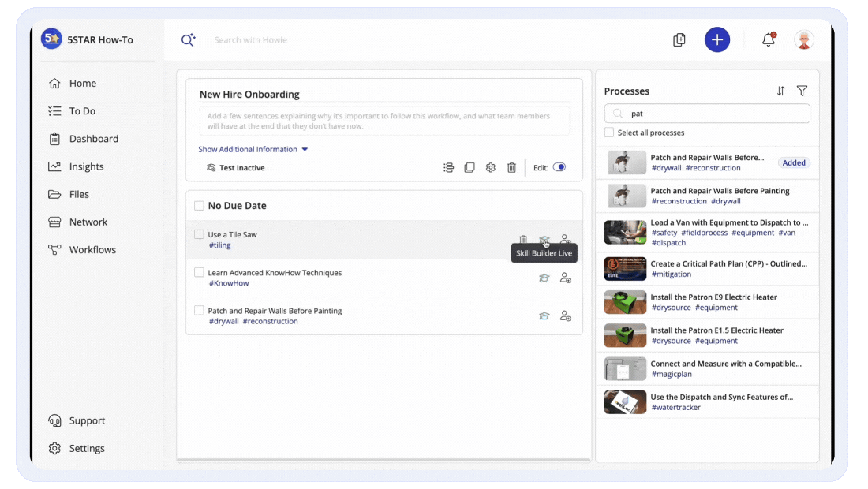
Task: Select Install the Patron E9 Electric Heater thumbnail
Action: (625, 302)
